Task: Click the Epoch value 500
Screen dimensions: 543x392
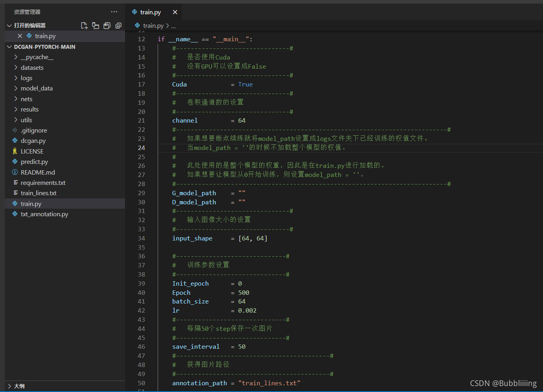Action: click(x=244, y=293)
